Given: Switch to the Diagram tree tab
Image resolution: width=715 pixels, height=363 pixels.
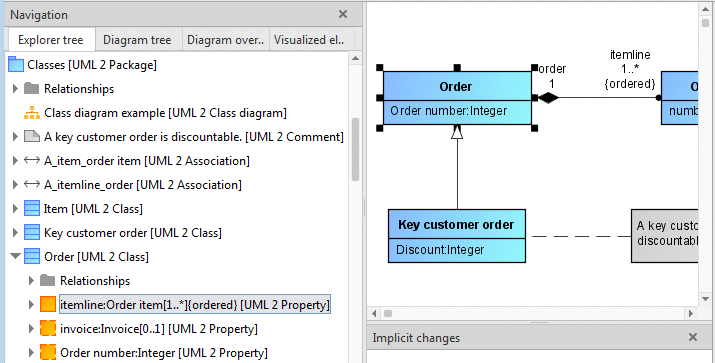Looking at the screenshot, I should [137, 40].
